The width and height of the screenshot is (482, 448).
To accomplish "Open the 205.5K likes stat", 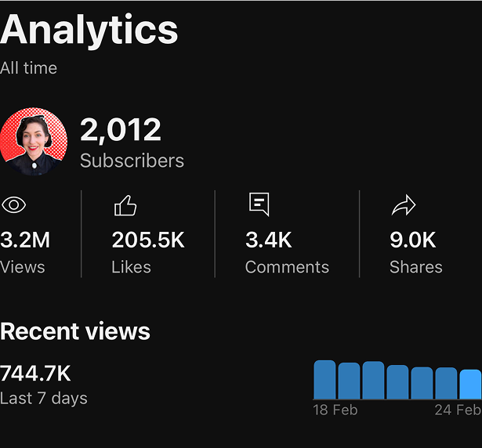I will [x=148, y=240].
